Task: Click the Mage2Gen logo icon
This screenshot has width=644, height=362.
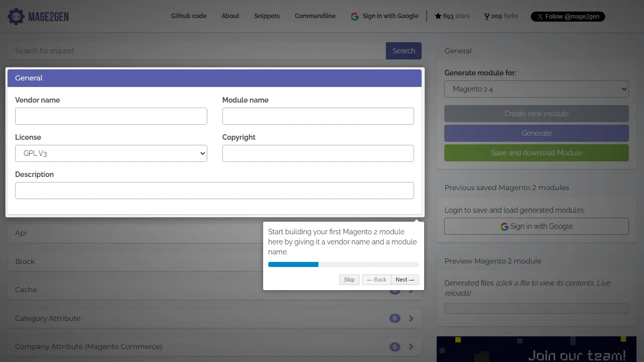Action: pos(16,17)
